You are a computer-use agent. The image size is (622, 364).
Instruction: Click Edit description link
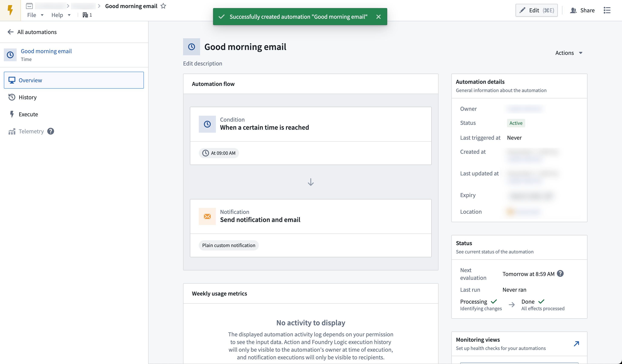click(x=202, y=63)
